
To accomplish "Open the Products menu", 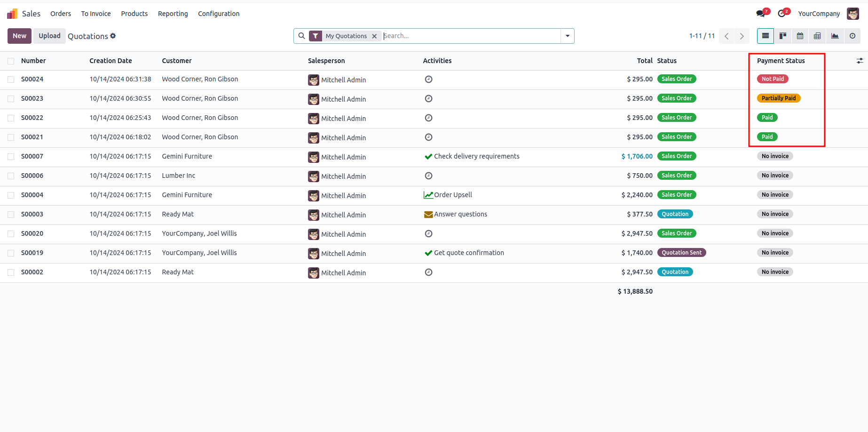I will coord(134,14).
